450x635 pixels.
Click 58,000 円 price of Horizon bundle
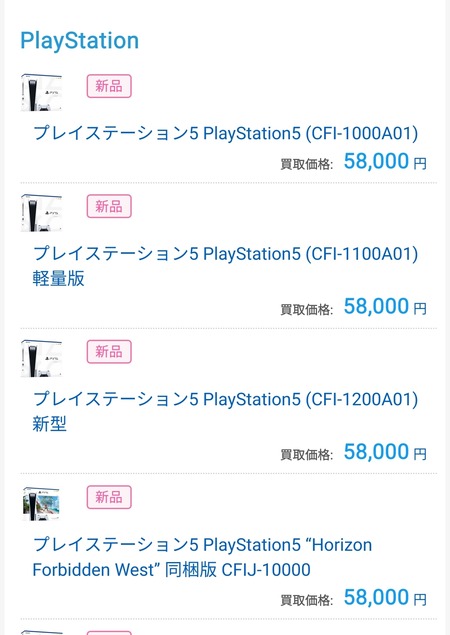[x=385, y=597]
